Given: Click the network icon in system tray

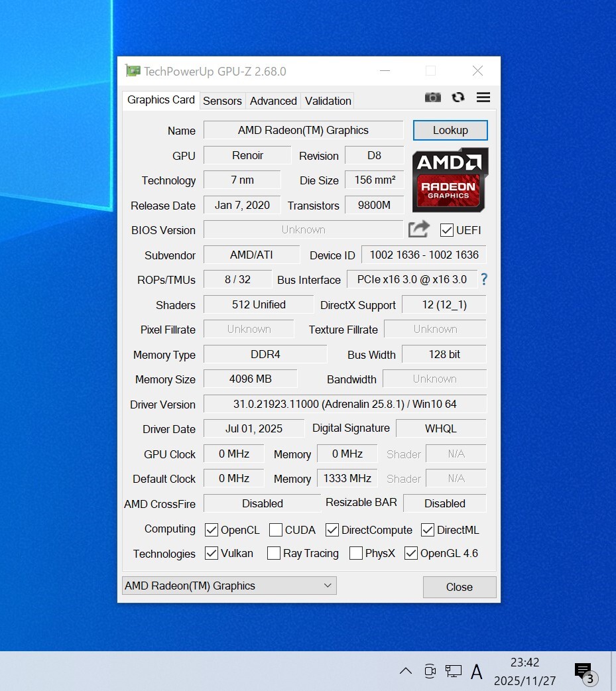Looking at the screenshot, I should point(454,671).
